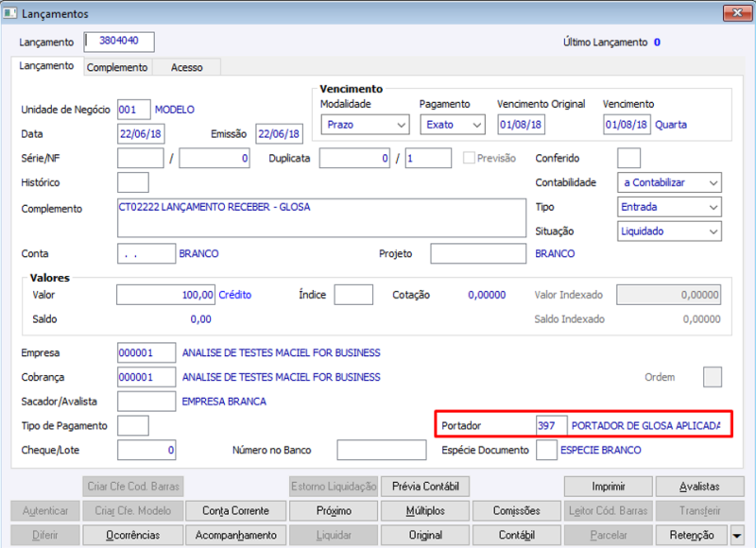Viewport: 756px width, 548px height.
Task: Click the Imprimir button
Action: tap(609, 487)
